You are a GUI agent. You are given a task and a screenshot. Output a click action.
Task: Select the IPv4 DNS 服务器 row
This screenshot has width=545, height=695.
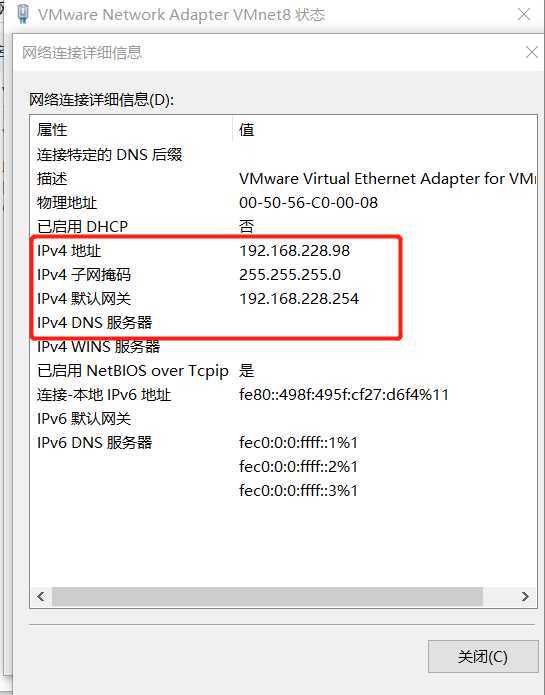click(x=284, y=323)
